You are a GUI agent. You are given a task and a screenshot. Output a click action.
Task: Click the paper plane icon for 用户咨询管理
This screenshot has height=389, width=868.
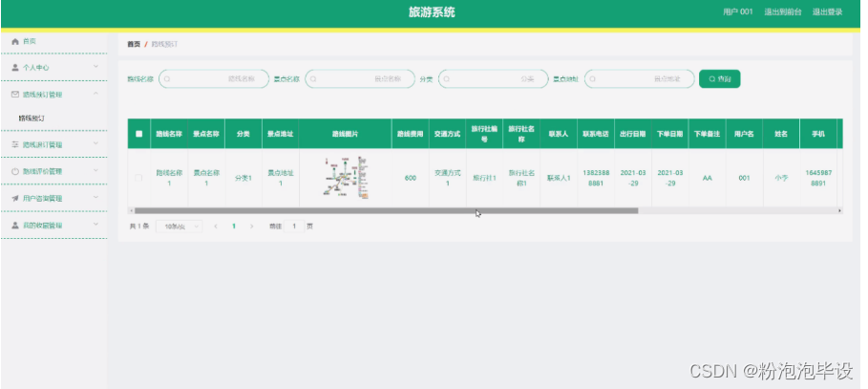(x=15, y=198)
